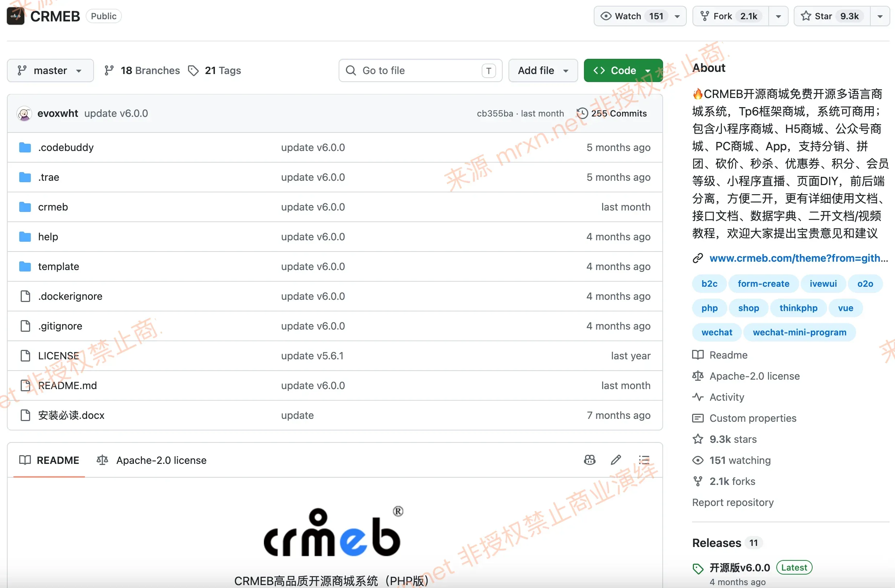The image size is (895, 588).
Task: Switch to the Apache-2.0 license tab
Action: click(x=152, y=460)
